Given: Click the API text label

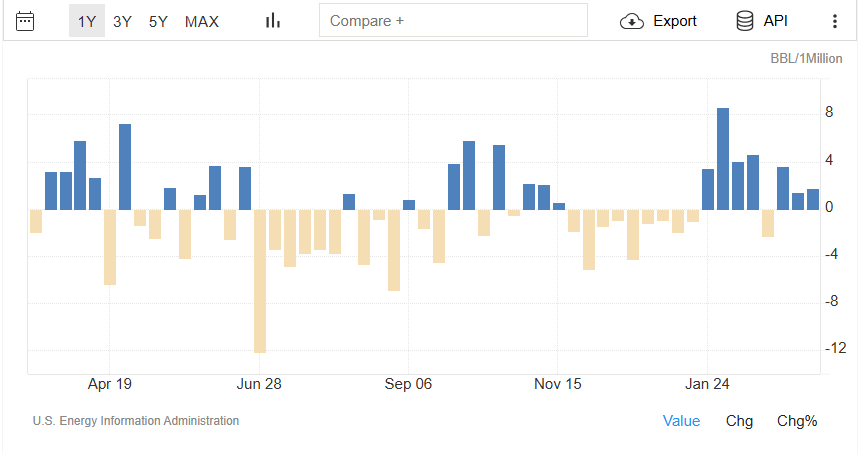Looking at the screenshot, I should point(776,21).
